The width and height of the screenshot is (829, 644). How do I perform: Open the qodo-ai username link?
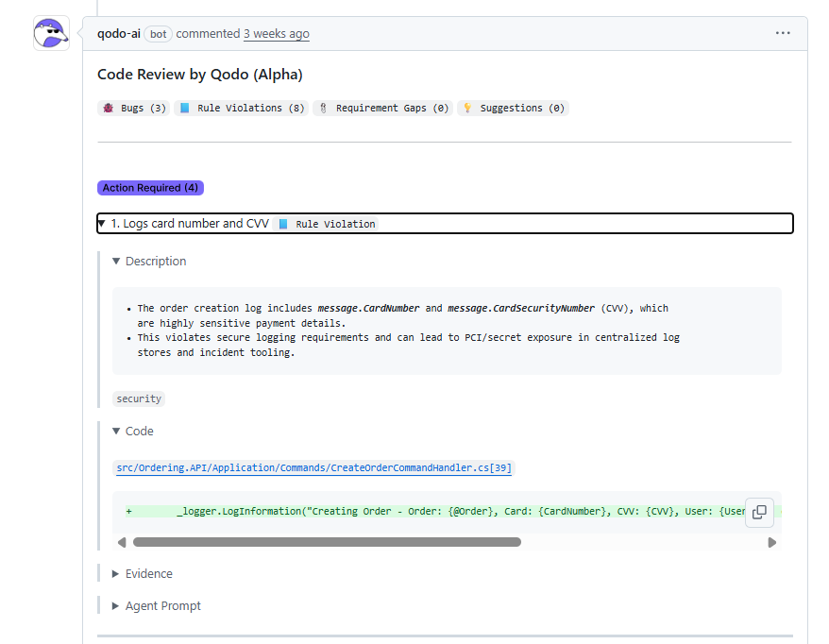click(x=118, y=34)
